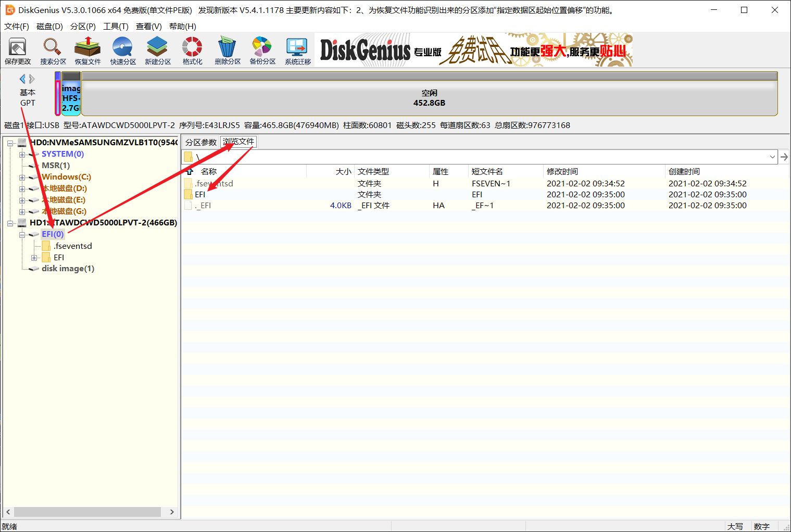Expand the 本地磁盘(G:) partition node

coord(22,212)
